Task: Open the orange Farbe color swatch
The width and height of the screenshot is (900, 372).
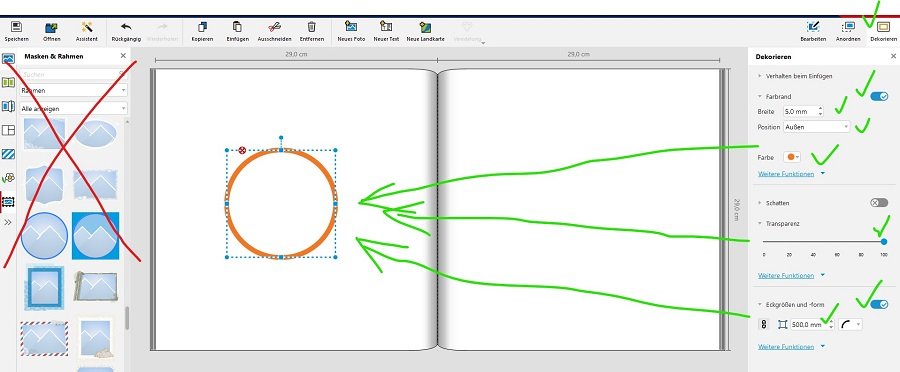Action: (793, 157)
